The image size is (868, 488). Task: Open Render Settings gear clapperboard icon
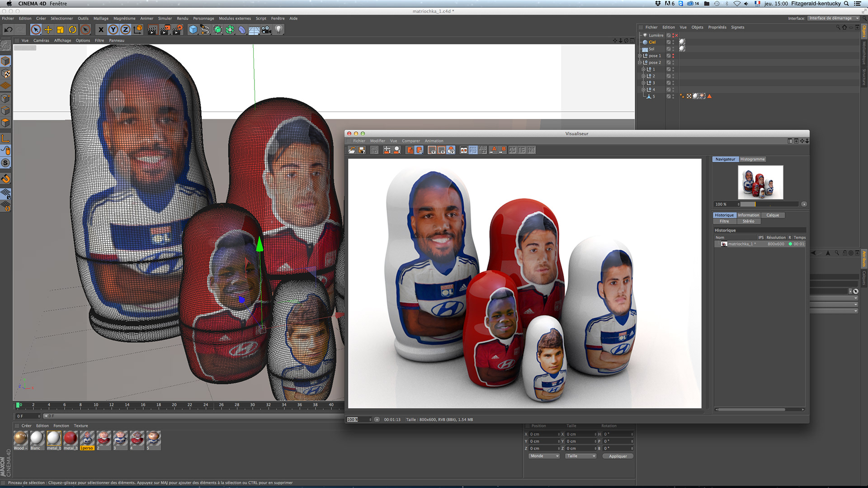(x=178, y=30)
